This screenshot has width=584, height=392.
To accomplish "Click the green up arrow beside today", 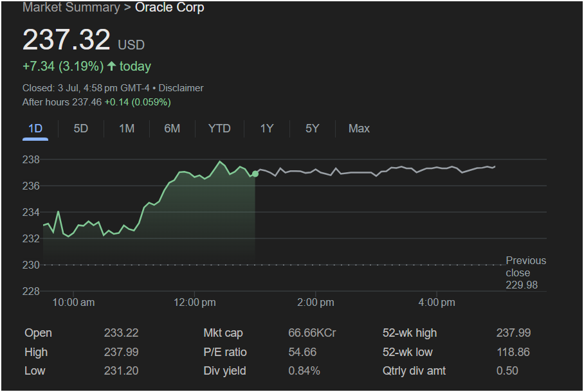I will (x=111, y=66).
